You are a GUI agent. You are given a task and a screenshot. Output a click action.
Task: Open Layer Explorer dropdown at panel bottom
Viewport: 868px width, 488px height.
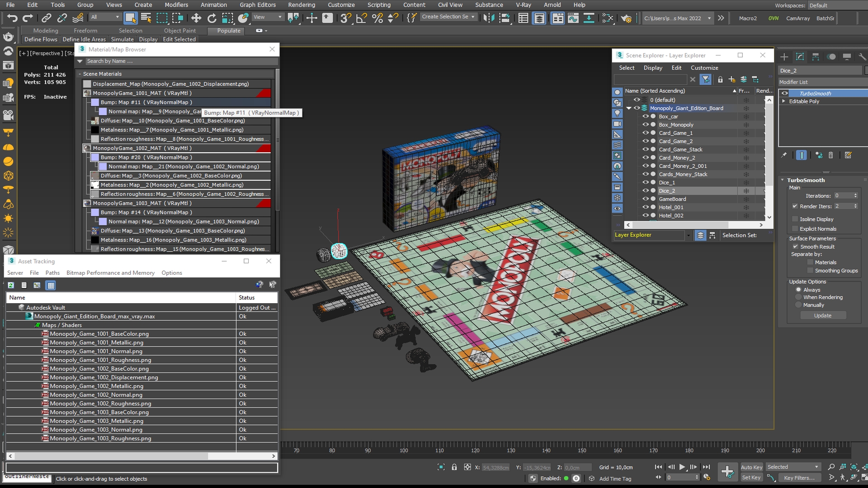point(689,235)
